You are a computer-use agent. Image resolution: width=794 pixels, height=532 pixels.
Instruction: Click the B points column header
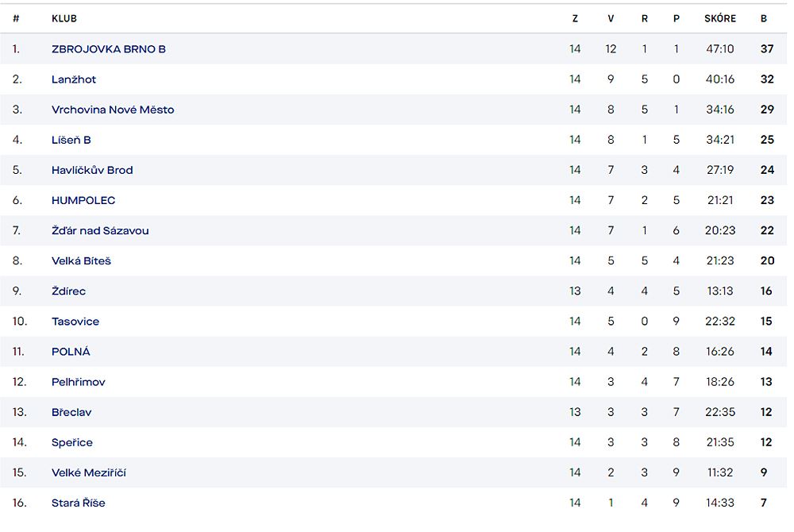[764, 19]
